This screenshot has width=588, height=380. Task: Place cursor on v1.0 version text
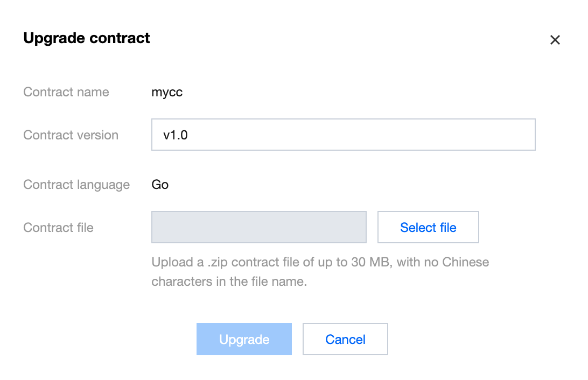click(176, 135)
